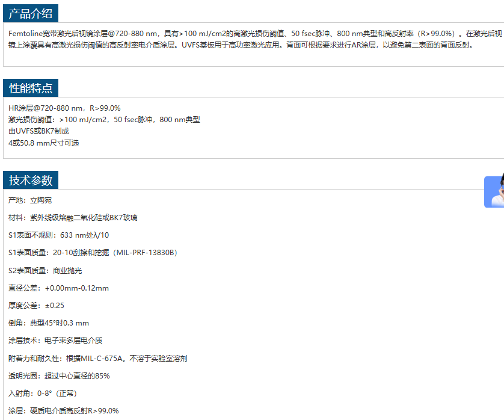Click the 4或50.8 mm尺寸可选 line

43,143
